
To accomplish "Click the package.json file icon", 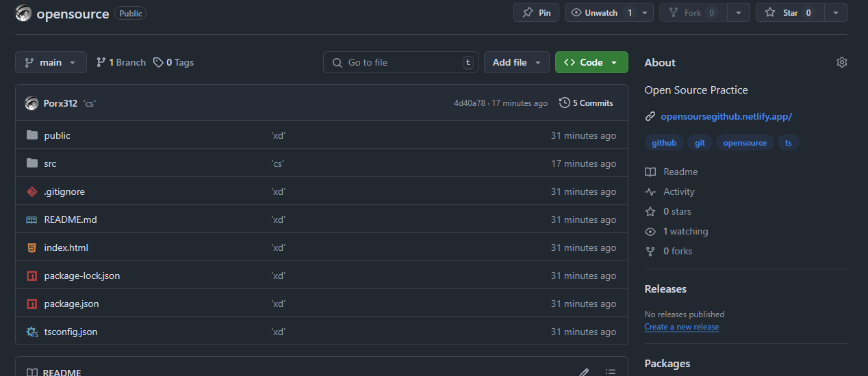I will click(31, 304).
